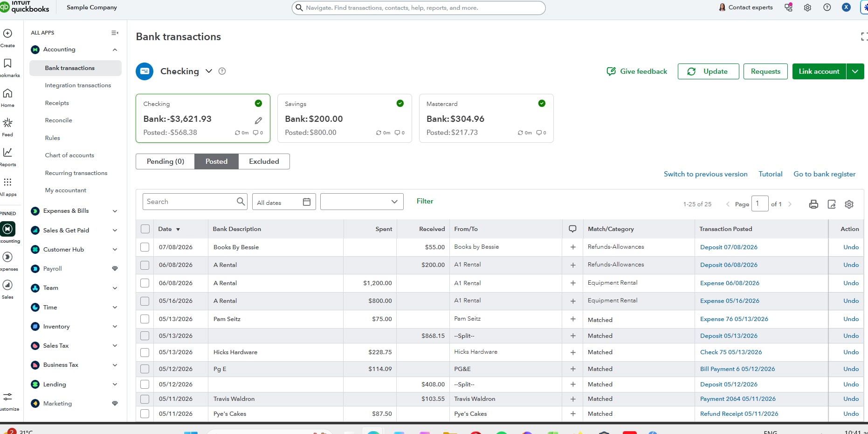Viewport: 868px width, 434px height.
Task: Expand the Customer Hub menu
Action: [115, 250]
